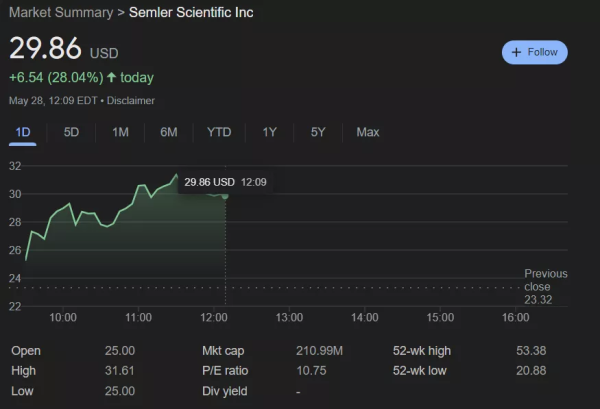Click the 52-wk high value 53.38

(531, 351)
